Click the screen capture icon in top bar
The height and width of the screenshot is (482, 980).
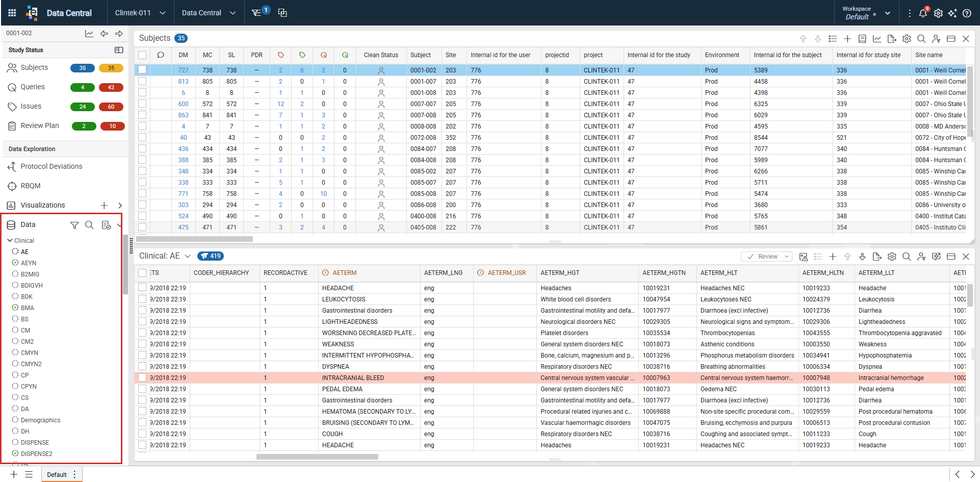(282, 13)
